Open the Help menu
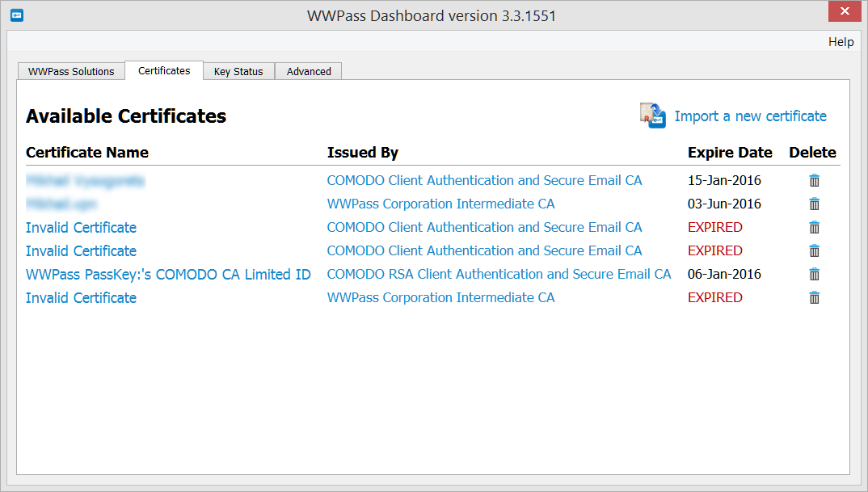The width and height of the screenshot is (868, 492). click(841, 41)
